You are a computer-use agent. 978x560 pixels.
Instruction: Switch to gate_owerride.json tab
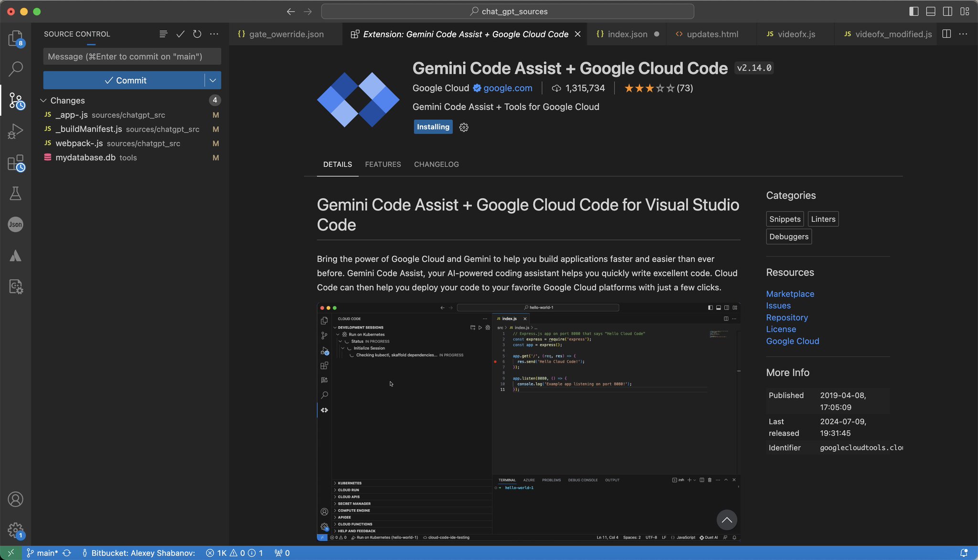point(286,34)
